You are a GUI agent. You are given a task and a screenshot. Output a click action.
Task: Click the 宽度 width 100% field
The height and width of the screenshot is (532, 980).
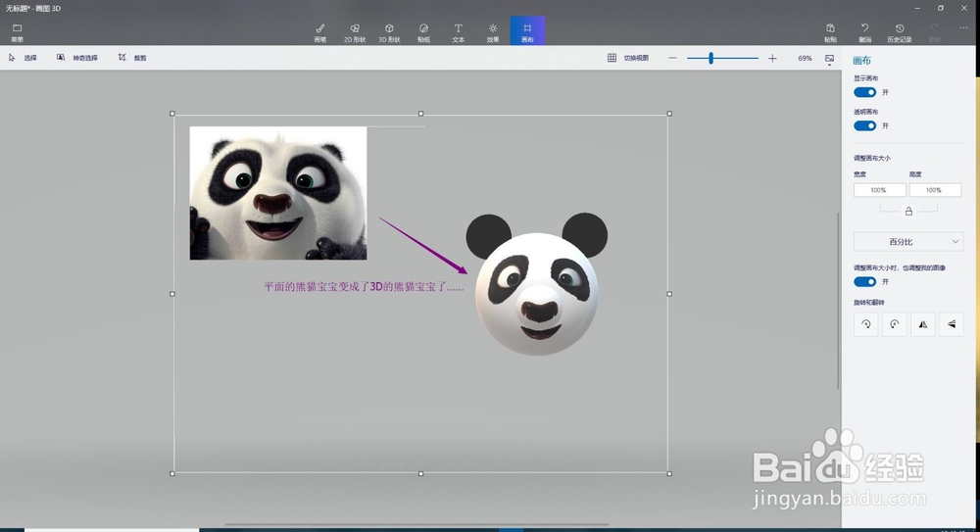pyautogui.click(x=879, y=190)
